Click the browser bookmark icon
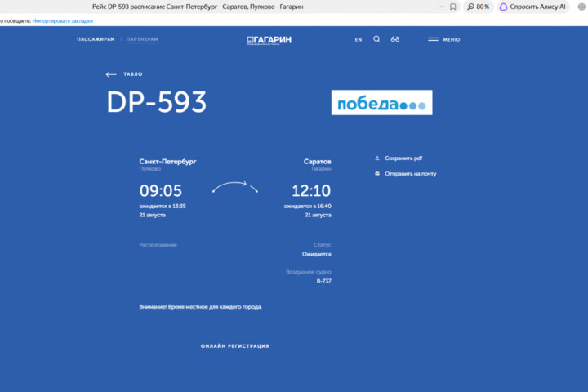Image resolution: width=588 pixels, height=392 pixels. [453, 7]
